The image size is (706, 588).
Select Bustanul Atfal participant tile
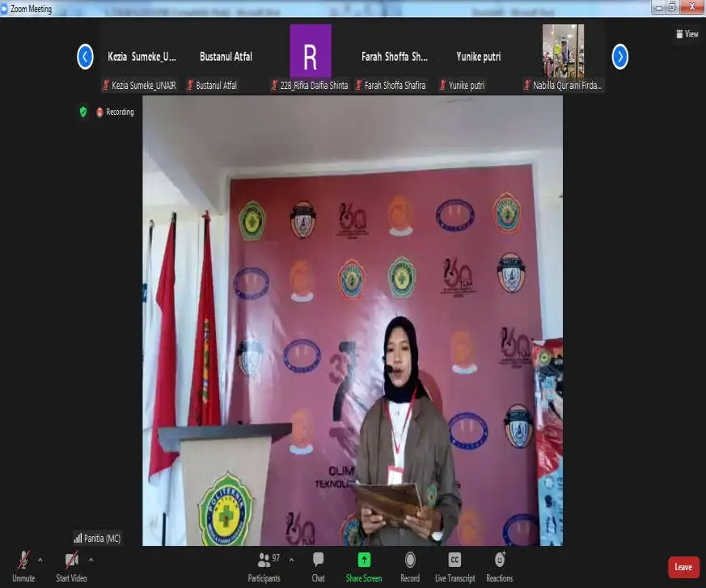click(x=226, y=57)
